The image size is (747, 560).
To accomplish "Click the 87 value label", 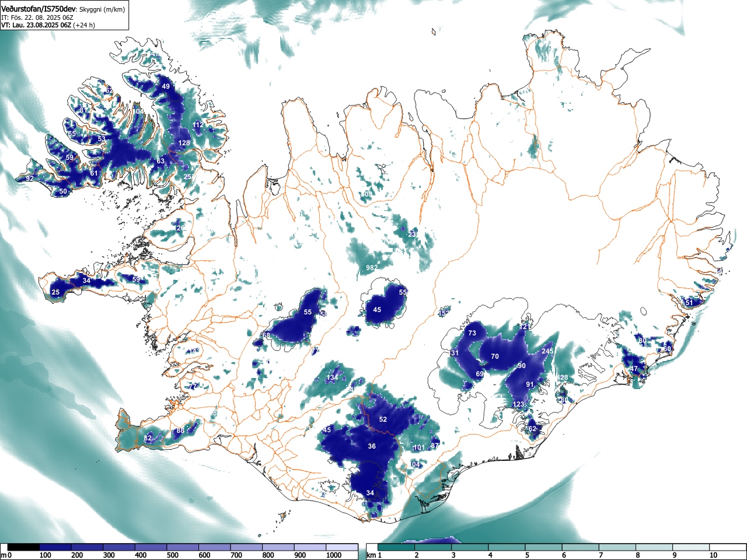I will pyautogui.click(x=434, y=446).
